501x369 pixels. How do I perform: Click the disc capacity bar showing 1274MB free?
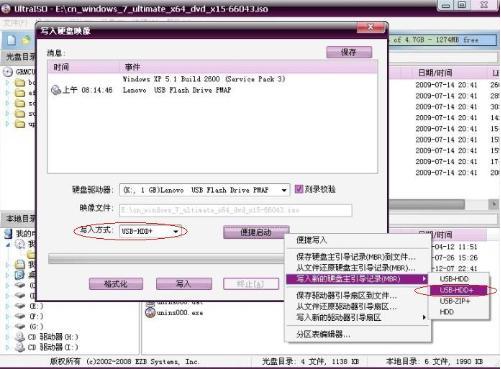click(442, 40)
